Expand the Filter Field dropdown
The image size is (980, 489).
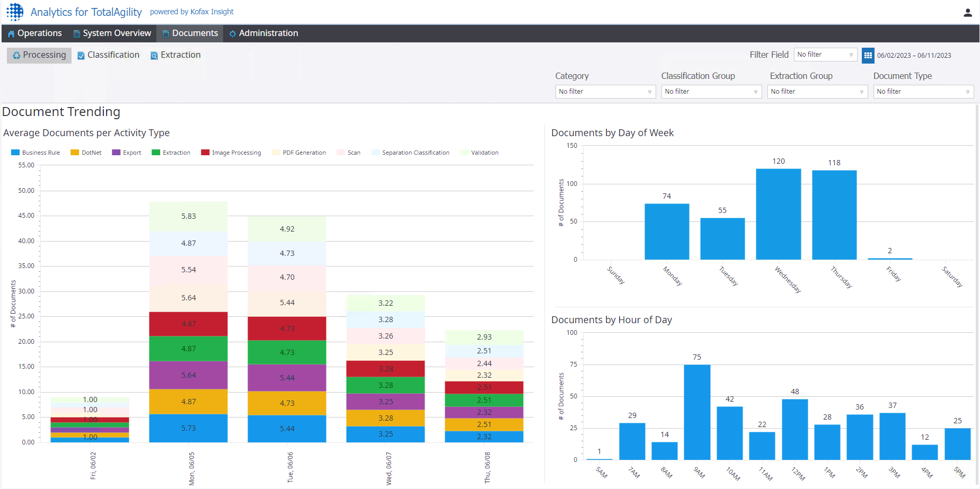pos(825,55)
